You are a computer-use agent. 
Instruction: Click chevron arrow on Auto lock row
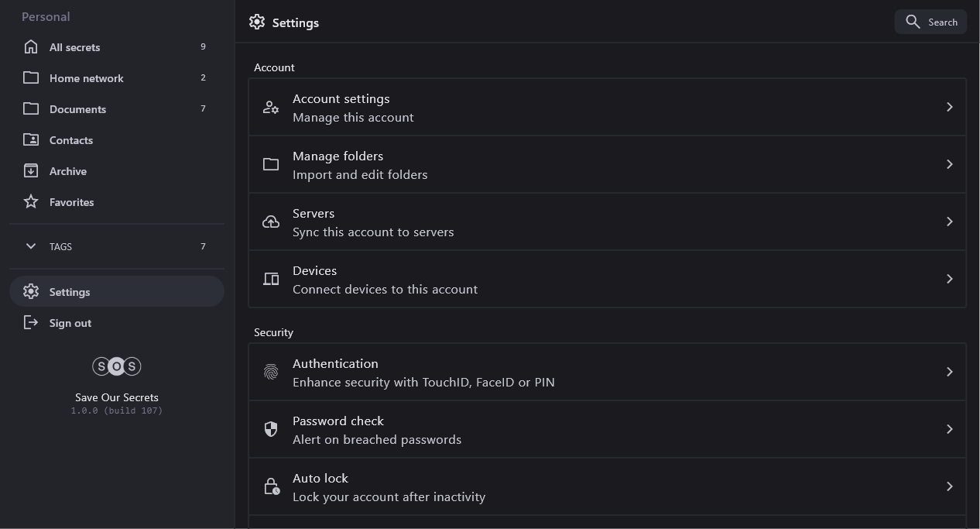(x=949, y=486)
